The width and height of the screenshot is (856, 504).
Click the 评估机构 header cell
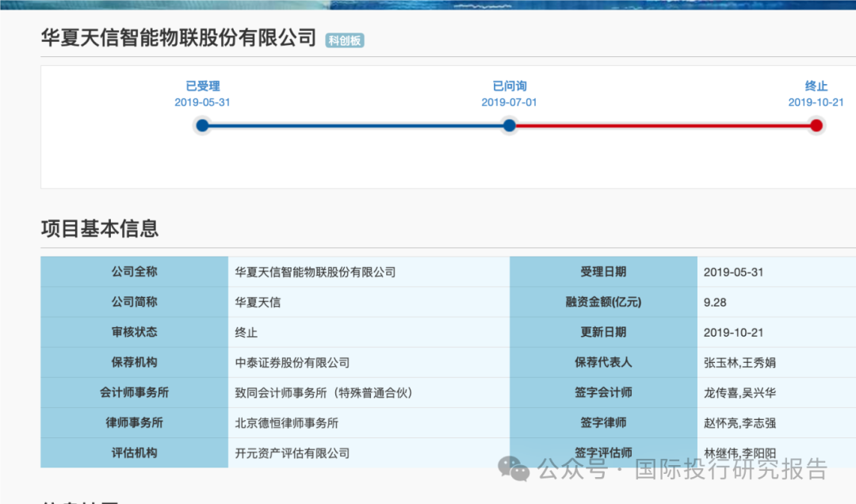tap(134, 452)
